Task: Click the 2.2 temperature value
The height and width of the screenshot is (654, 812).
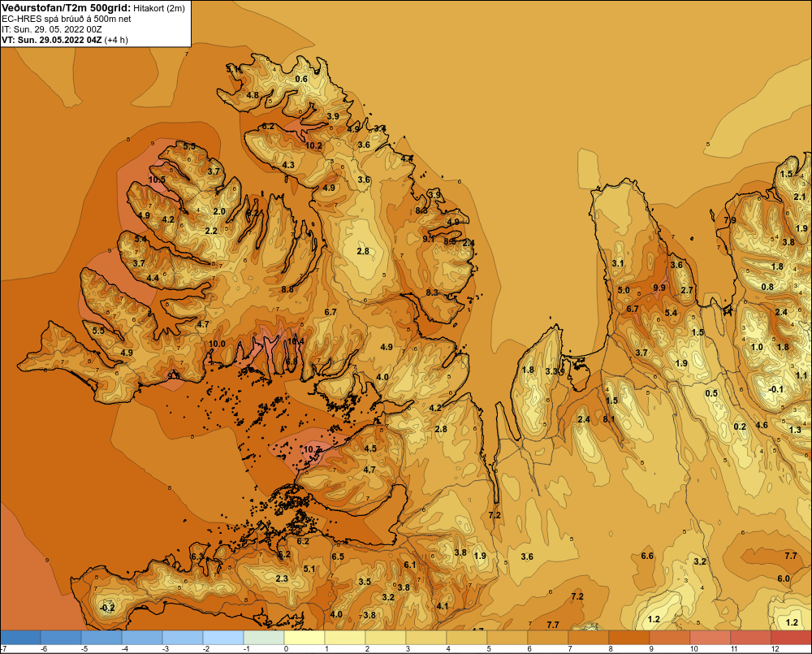Action: point(211,231)
